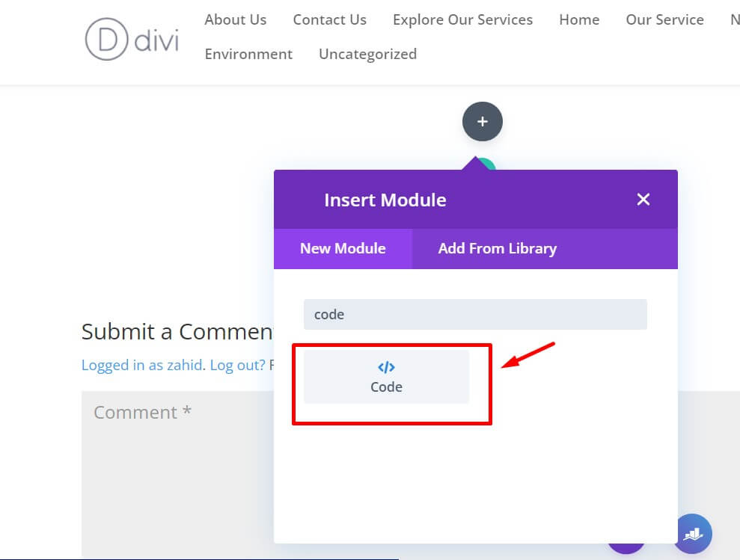Click the dark plus add-module button
The width and height of the screenshot is (740, 560).
pyautogui.click(x=483, y=122)
